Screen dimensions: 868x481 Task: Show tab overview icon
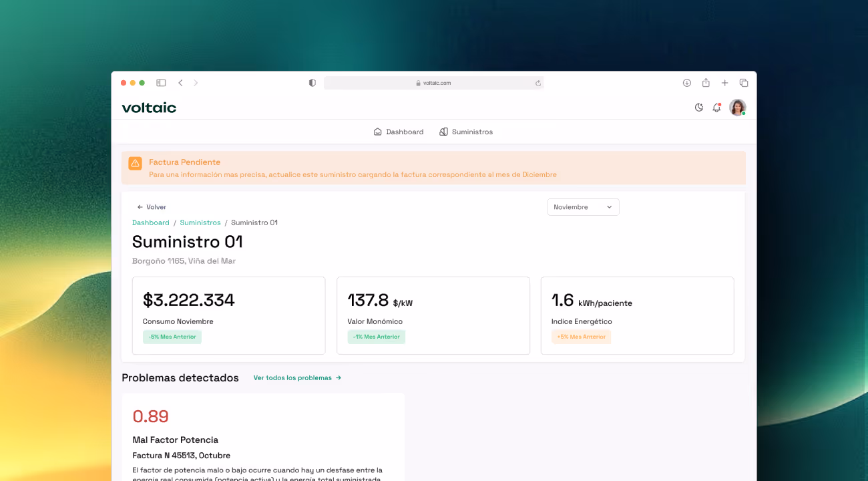[x=744, y=83]
